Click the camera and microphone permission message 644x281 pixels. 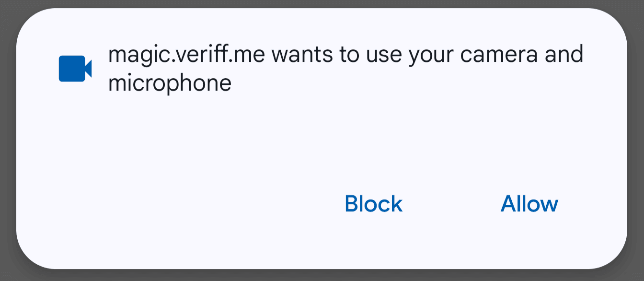click(345, 69)
